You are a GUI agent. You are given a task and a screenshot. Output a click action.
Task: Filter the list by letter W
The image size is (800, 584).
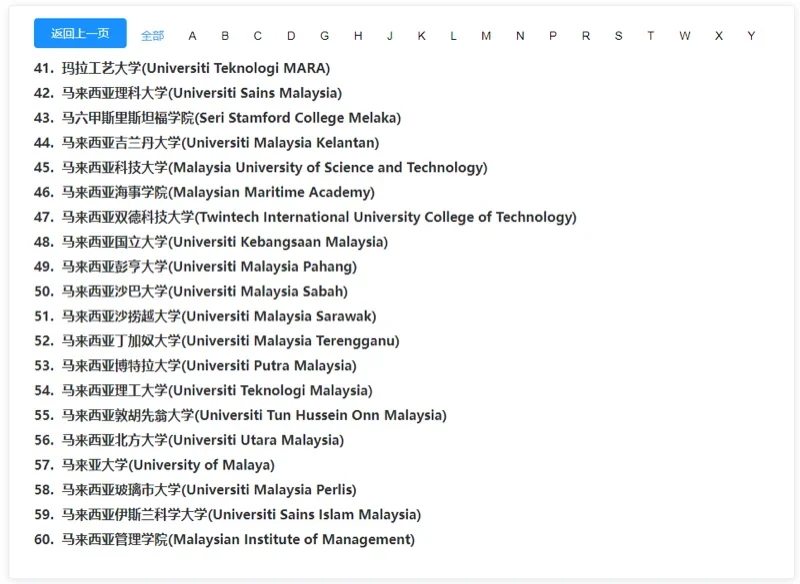[x=685, y=36]
